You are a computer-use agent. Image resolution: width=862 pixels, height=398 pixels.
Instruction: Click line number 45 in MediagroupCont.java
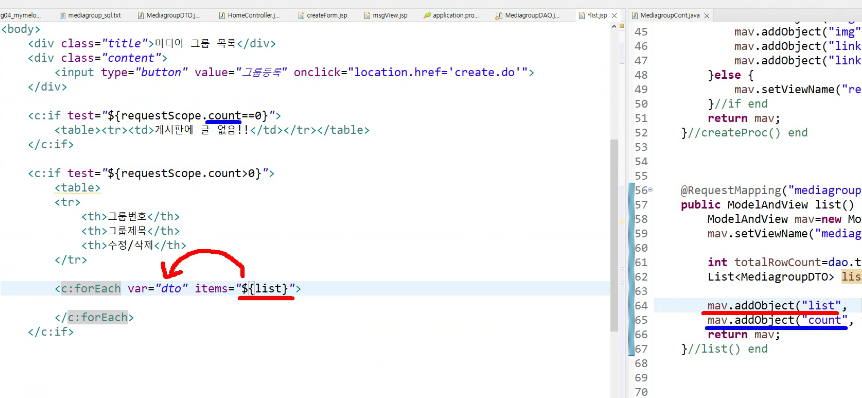point(641,32)
